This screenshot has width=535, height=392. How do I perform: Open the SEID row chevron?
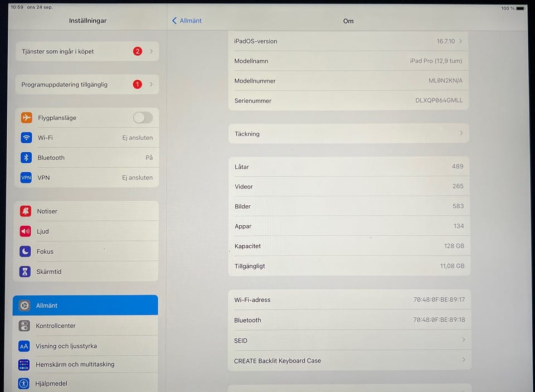463,340
